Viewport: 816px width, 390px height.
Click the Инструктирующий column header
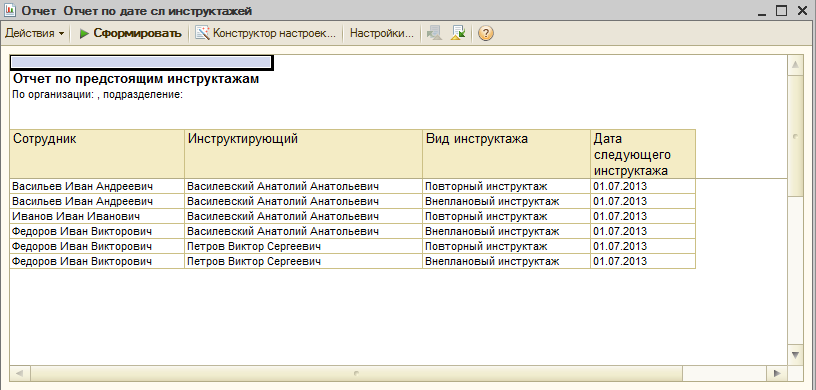(303, 154)
